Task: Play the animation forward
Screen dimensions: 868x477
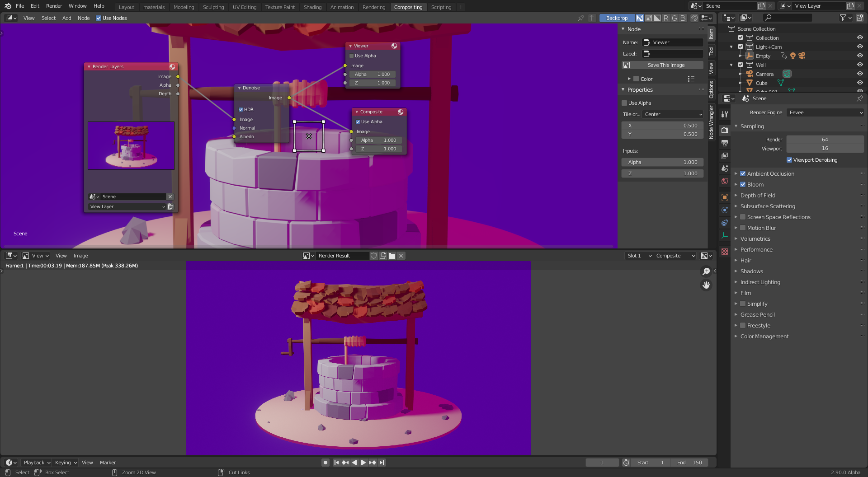Action: (x=363, y=463)
